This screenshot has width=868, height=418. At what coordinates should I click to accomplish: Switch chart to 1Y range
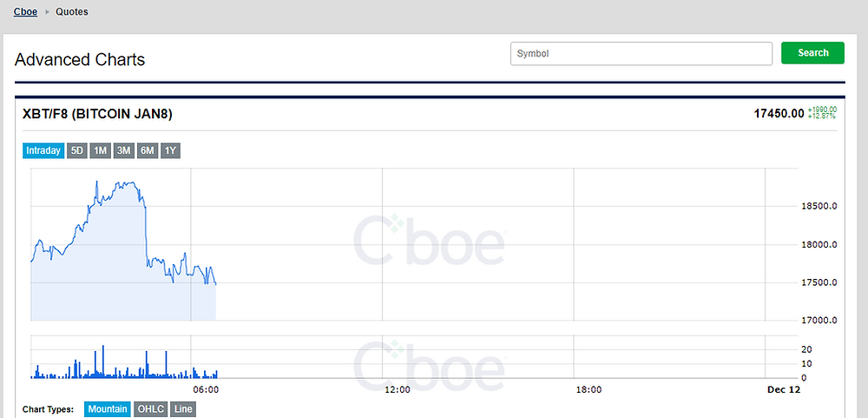coord(170,151)
